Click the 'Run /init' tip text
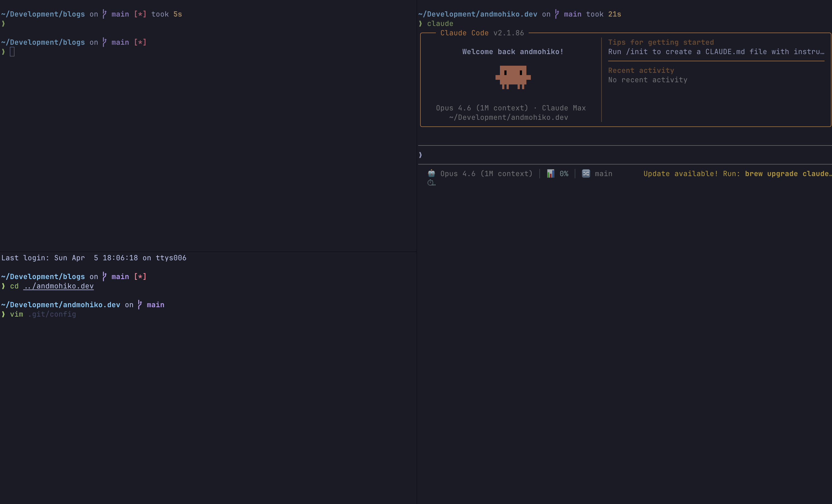 coord(716,52)
